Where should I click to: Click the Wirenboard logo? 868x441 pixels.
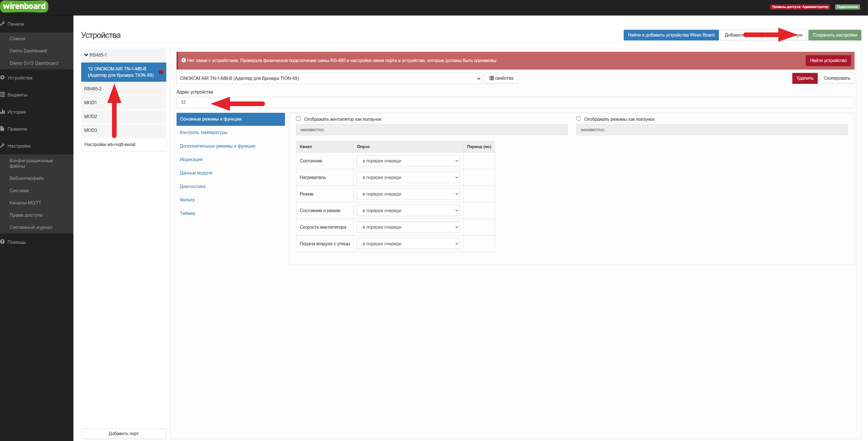click(x=24, y=6)
